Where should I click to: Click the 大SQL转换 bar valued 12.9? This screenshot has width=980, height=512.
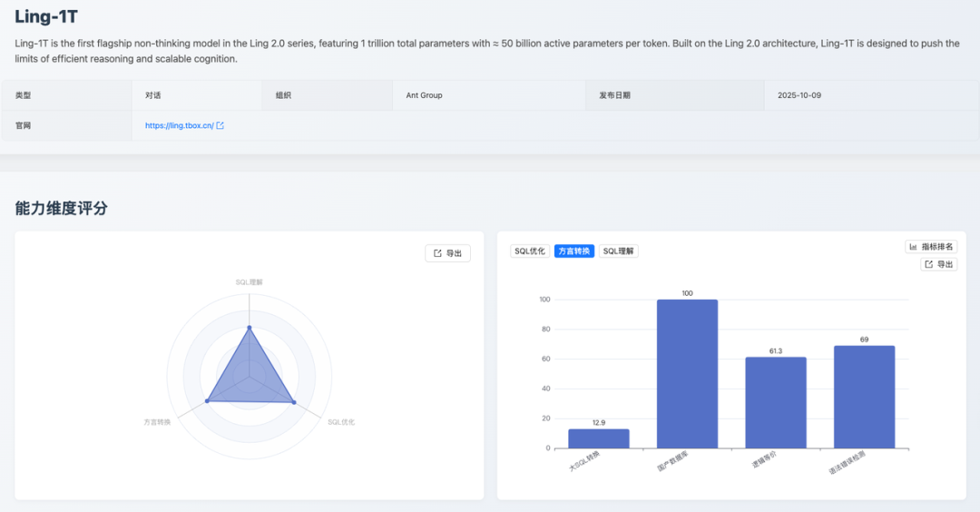(x=599, y=438)
